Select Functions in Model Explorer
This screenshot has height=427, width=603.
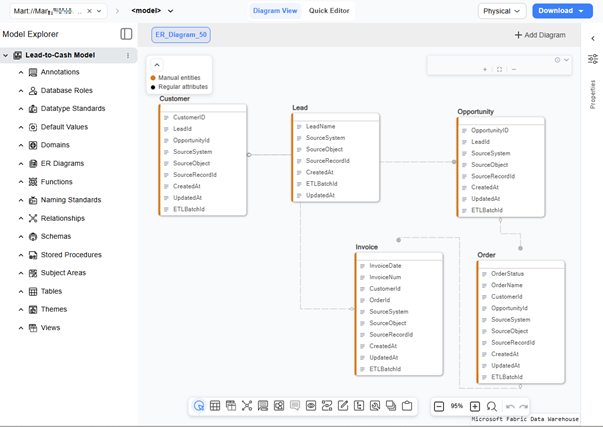pyautogui.click(x=57, y=182)
